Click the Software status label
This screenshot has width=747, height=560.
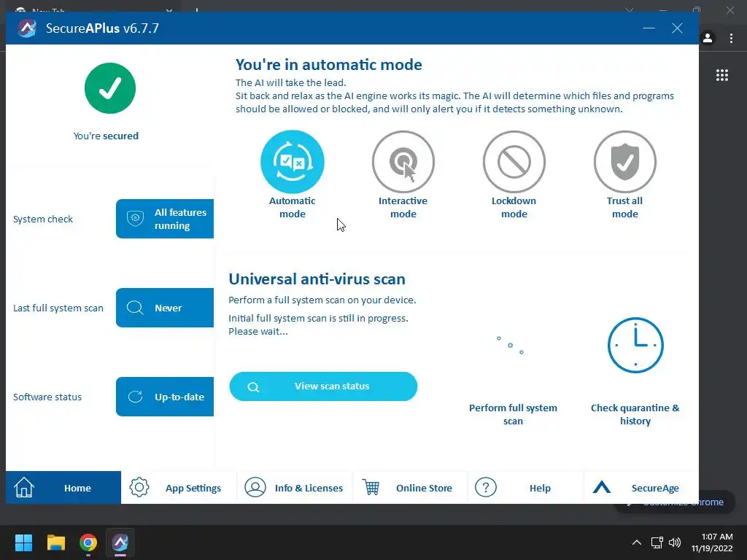(47, 397)
